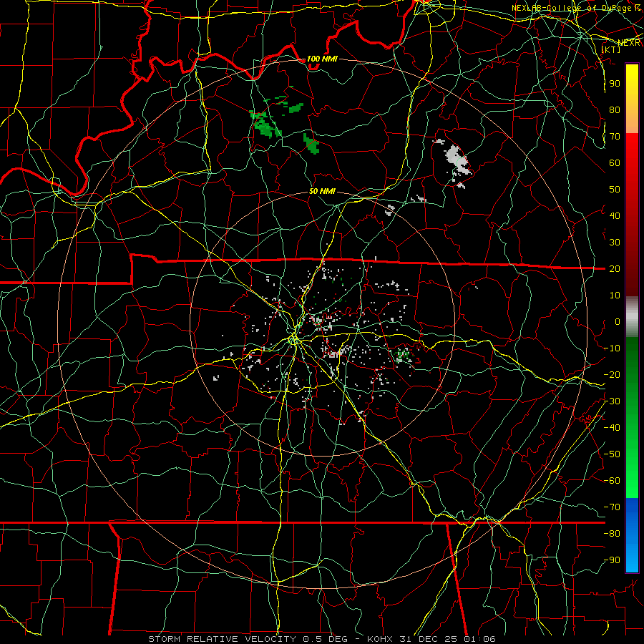Click the gray zero-velocity band of the color bar
This screenshot has height=644, width=644.
point(632,316)
